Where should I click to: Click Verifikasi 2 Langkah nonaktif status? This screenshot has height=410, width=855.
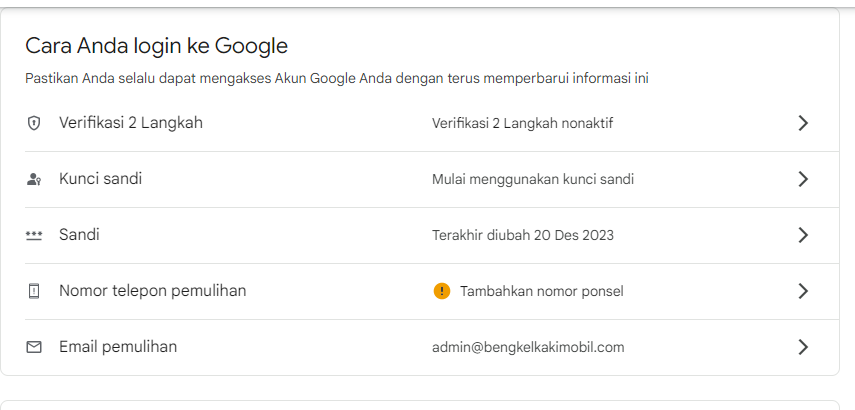pos(522,123)
